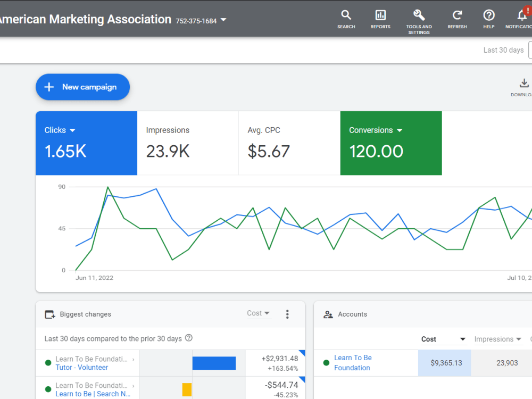Open Tools and Settings wrench icon
The image size is (532, 399).
[419, 22]
